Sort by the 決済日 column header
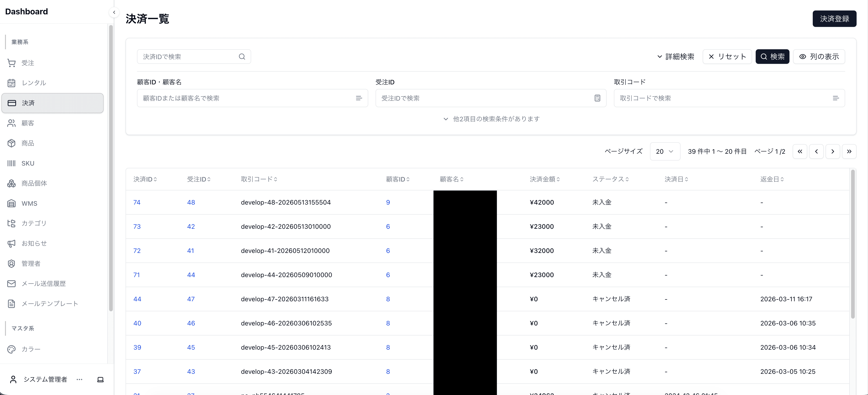 [x=676, y=179]
